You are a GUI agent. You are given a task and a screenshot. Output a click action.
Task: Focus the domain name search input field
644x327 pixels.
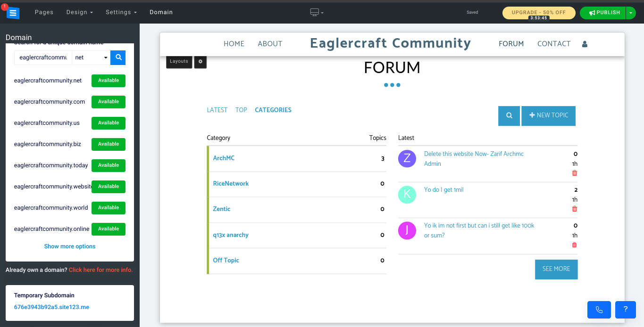[43, 57]
